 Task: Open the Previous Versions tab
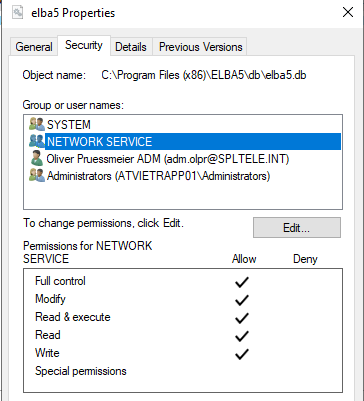point(200,47)
